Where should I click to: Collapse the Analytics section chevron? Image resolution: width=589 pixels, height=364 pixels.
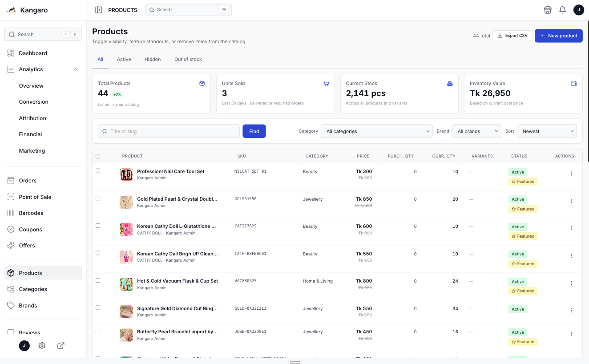pos(75,69)
